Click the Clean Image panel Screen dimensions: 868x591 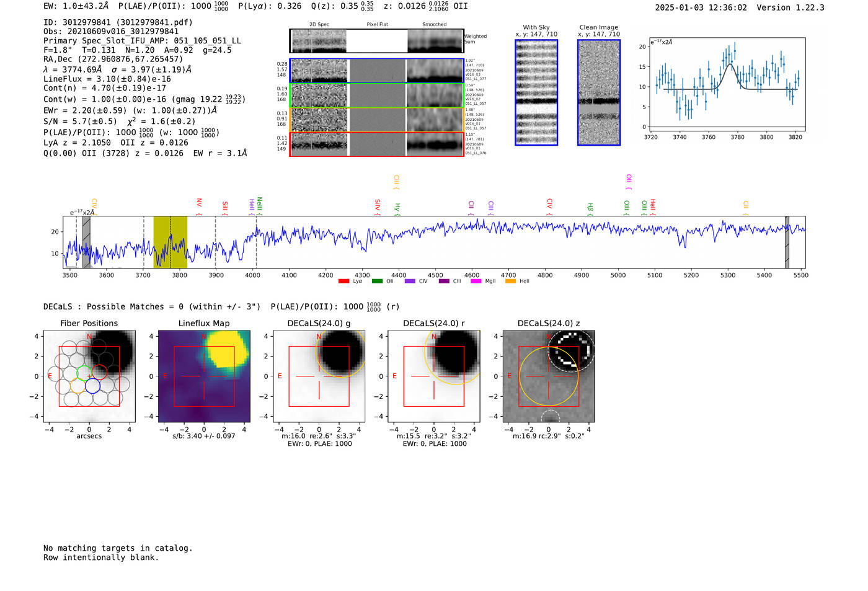[x=599, y=92]
